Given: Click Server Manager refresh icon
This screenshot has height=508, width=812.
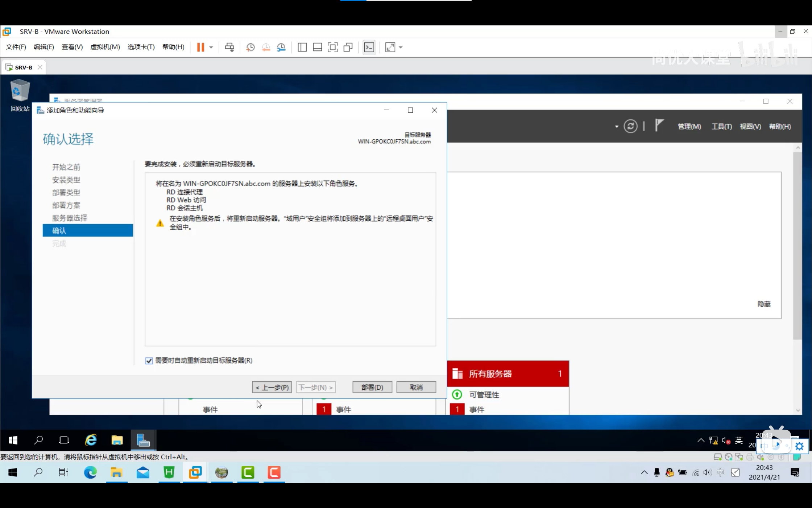Looking at the screenshot, I should (x=630, y=126).
